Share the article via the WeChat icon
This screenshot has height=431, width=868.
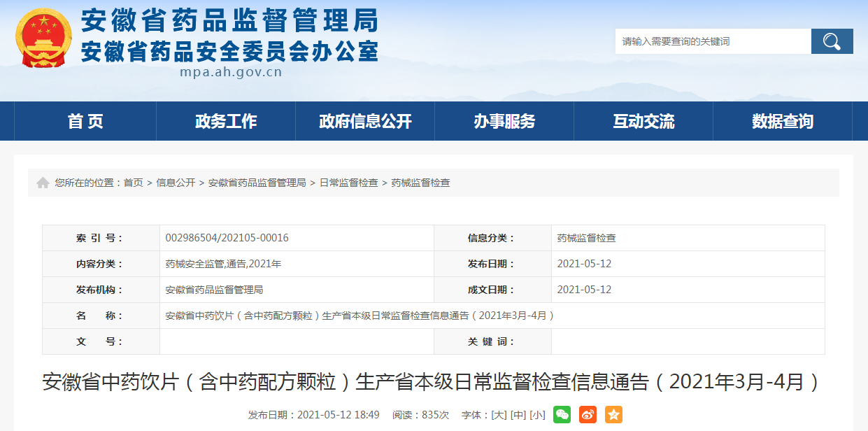tap(562, 415)
